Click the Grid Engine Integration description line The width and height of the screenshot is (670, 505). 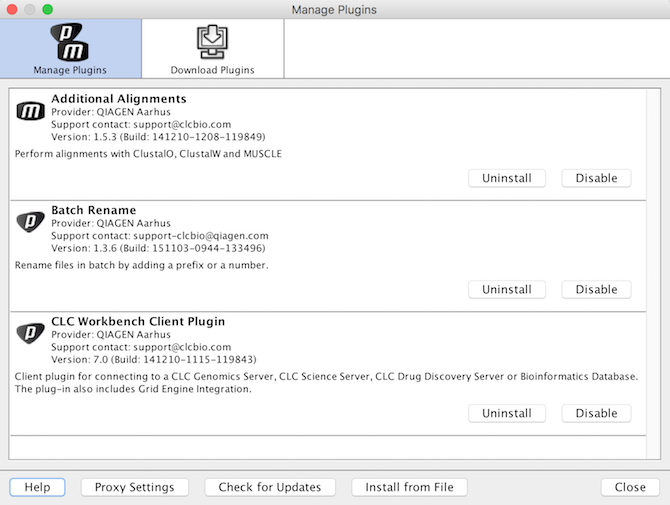pos(133,389)
